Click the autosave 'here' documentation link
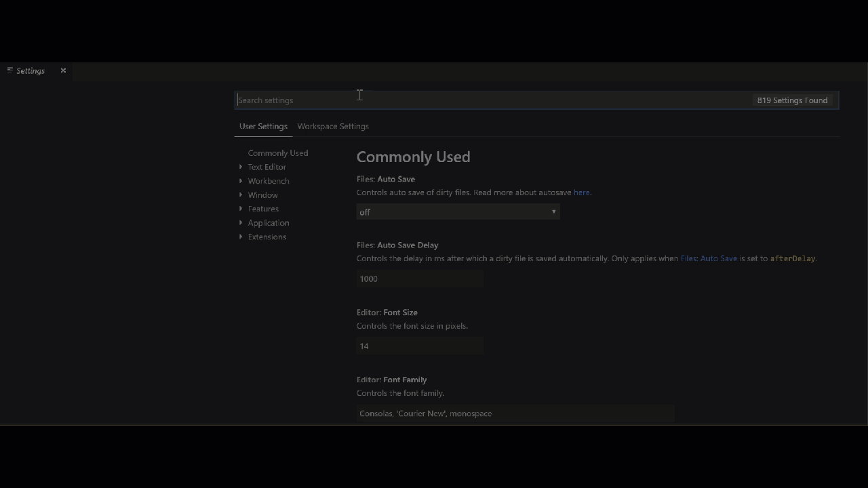Image resolution: width=868 pixels, height=488 pixels. (581, 192)
